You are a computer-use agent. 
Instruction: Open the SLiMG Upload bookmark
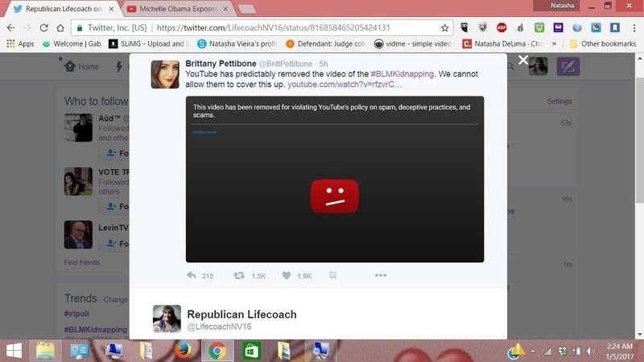149,43
